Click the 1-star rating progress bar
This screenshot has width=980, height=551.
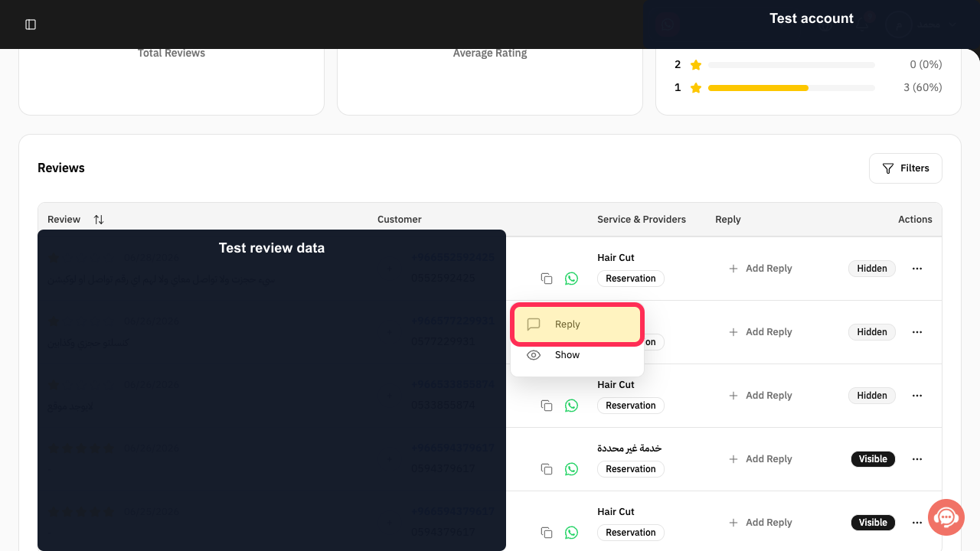[x=792, y=88]
